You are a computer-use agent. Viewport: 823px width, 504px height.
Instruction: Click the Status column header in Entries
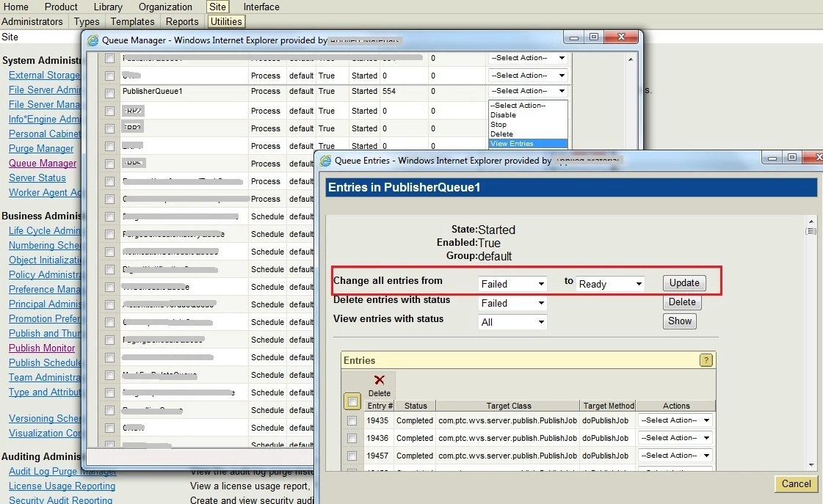coord(416,406)
